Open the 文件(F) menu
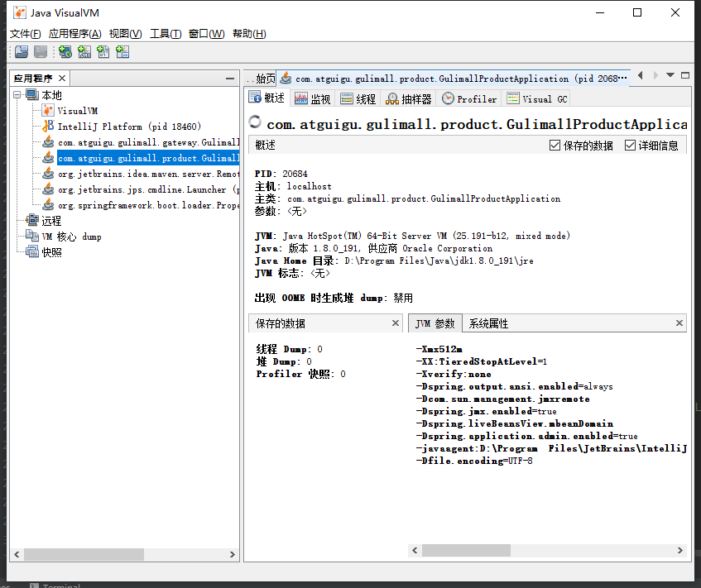 click(25, 34)
